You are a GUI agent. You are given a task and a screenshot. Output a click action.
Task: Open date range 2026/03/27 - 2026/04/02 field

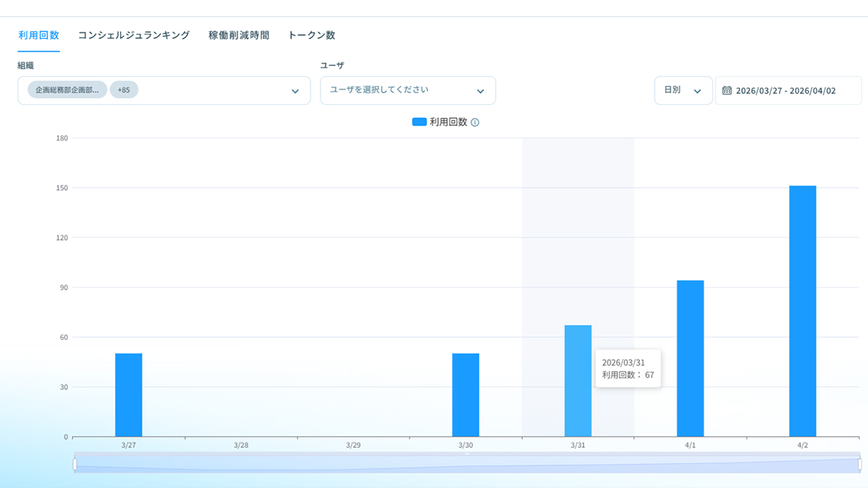click(788, 90)
